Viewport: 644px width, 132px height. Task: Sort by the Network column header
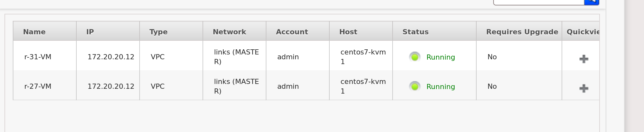229,32
